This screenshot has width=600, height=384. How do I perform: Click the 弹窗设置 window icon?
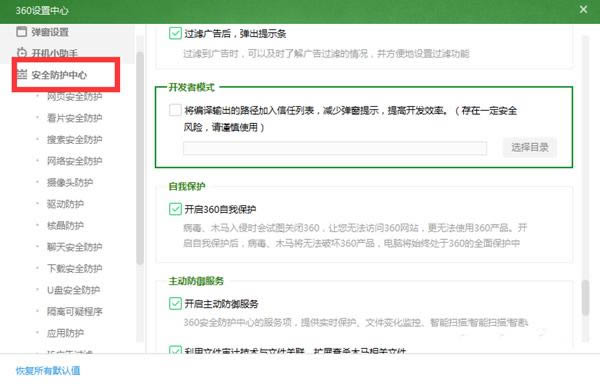pos(22,31)
